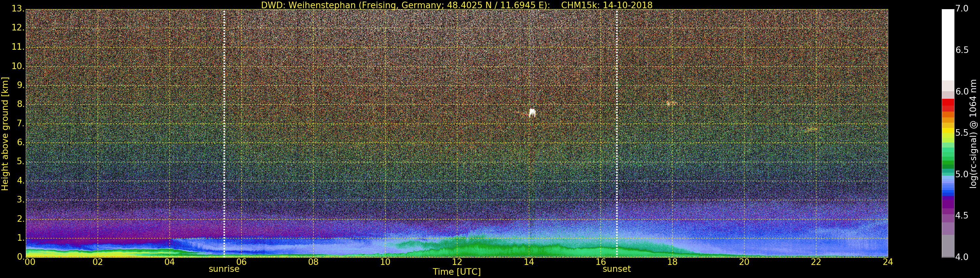Click the "13." height axis tick label

tap(18, 9)
